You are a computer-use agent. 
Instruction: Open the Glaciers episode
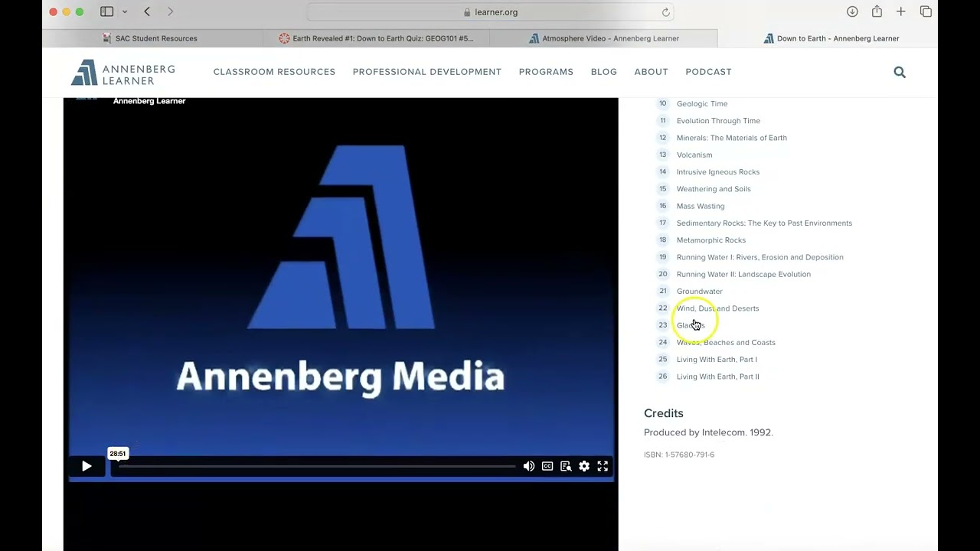point(691,325)
